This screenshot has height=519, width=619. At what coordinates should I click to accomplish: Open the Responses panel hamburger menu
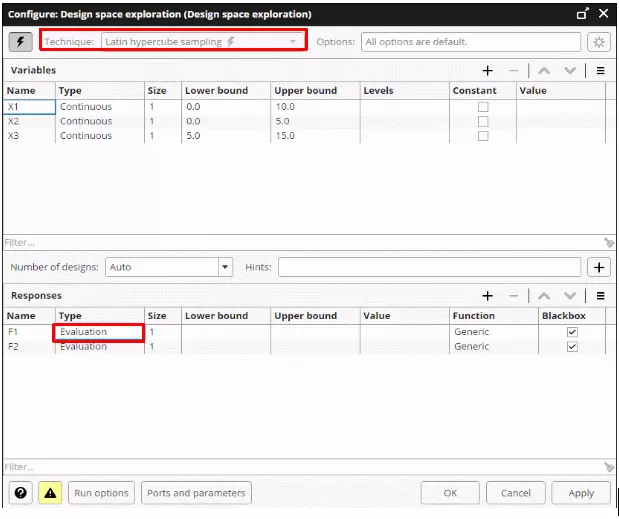click(601, 296)
